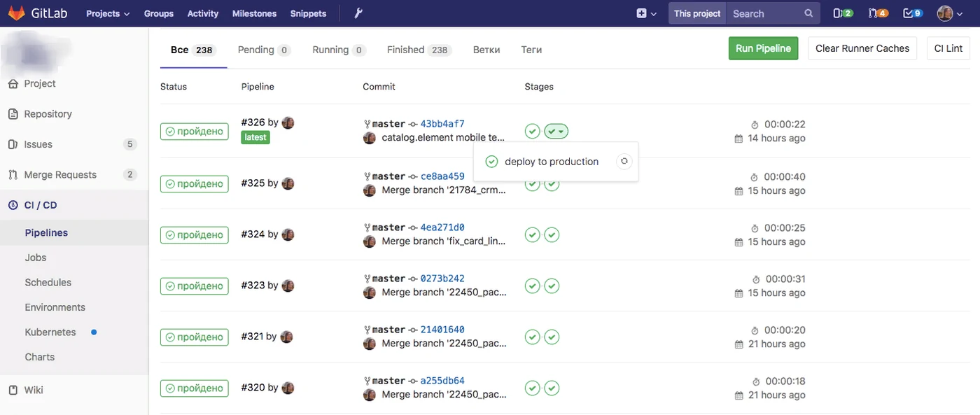Open the issues counter icon in navbar
980x415 pixels.
(843, 13)
